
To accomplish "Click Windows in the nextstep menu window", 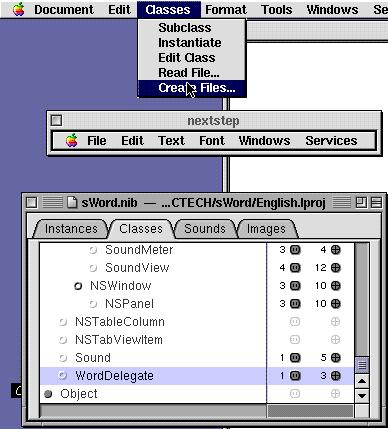I will point(264,141).
